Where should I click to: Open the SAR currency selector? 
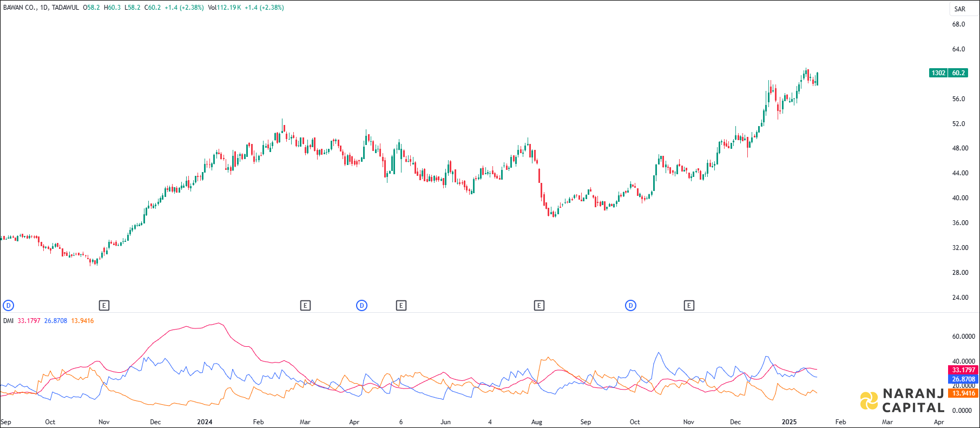pyautogui.click(x=960, y=9)
